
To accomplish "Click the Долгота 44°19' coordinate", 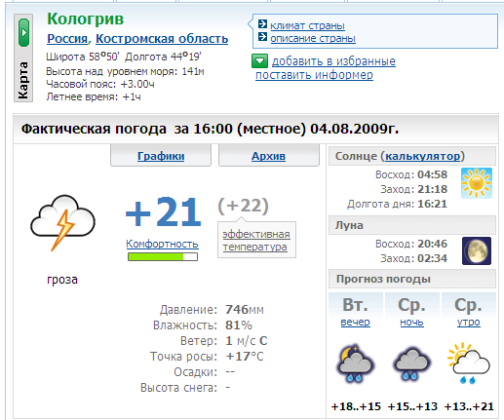I will [163, 57].
